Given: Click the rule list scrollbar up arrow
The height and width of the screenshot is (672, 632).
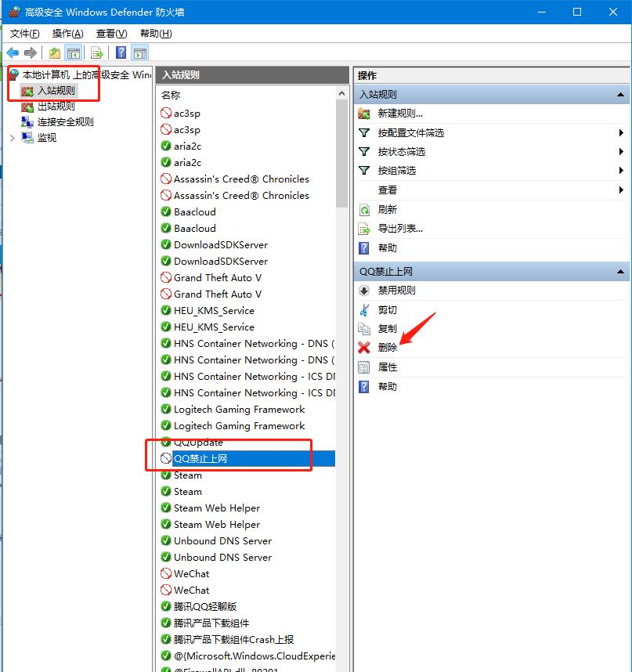Looking at the screenshot, I should point(341,93).
